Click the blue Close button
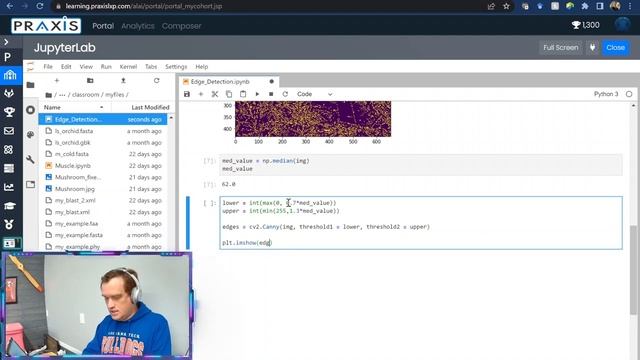640x360 pixels. point(616,48)
